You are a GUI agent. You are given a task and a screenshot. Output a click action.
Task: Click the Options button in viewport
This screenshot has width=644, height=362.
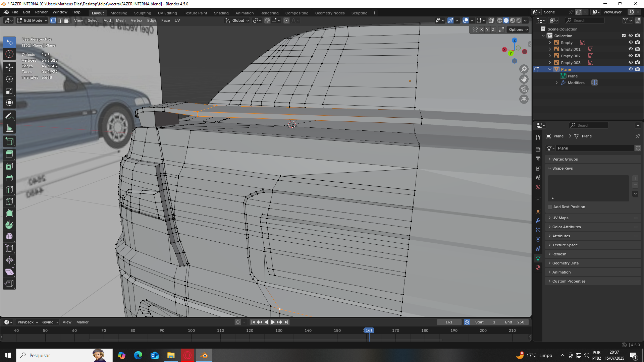(x=518, y=29)
